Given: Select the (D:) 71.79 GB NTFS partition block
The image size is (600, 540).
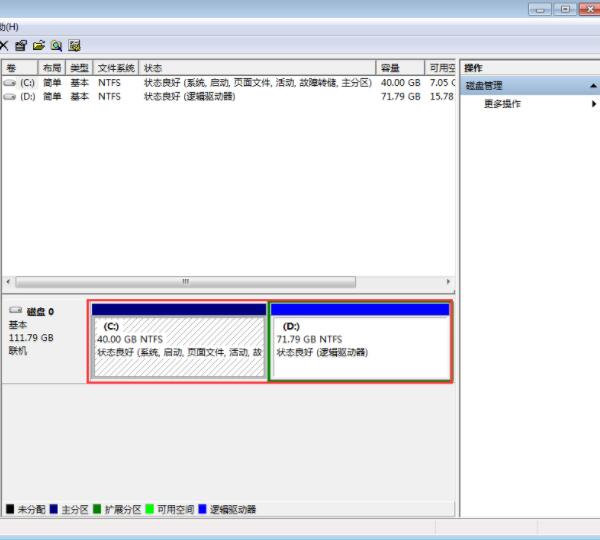Looking at the screenshot, I should [360, 341].
